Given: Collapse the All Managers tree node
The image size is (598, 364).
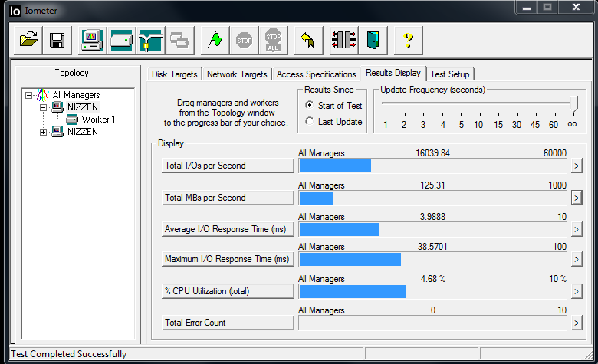Looking at the screenshot, I should click(28, 95).
